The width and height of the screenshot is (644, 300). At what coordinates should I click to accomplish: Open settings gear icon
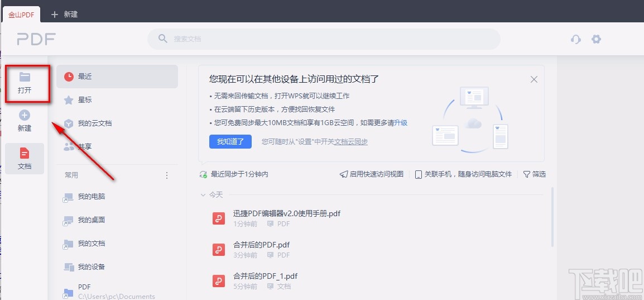(596, 40)
